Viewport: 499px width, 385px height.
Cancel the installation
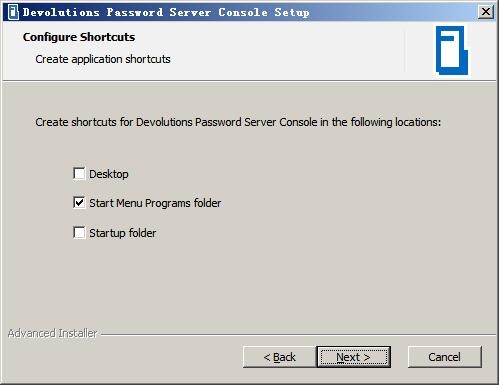click(x=445, y=357)
